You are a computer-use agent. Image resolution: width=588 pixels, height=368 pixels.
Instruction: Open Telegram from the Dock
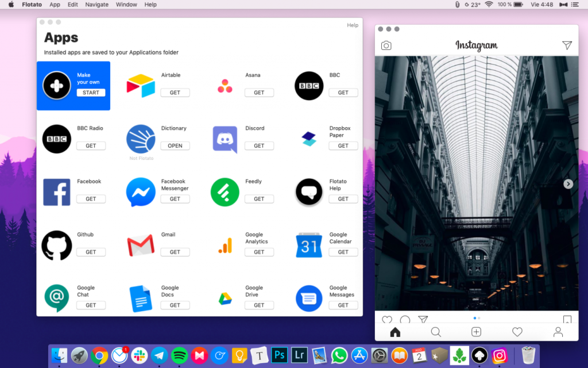(160, 355)
